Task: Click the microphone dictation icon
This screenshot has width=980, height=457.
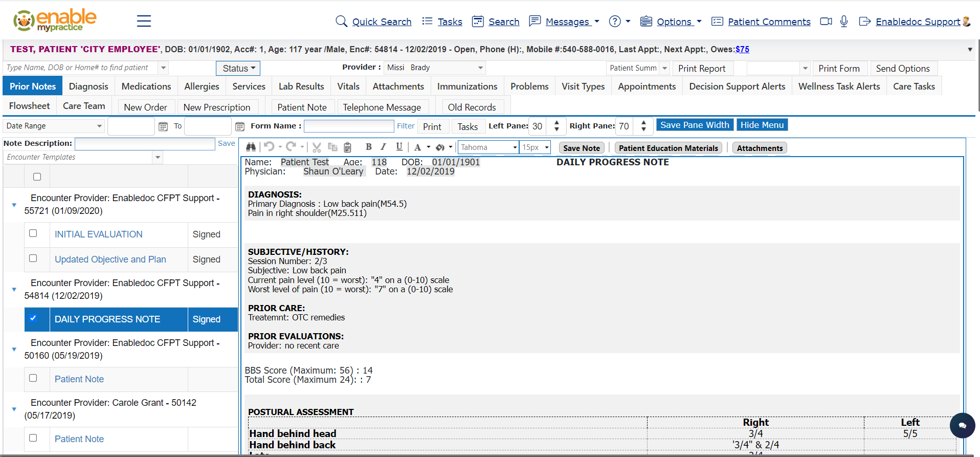Action: 844,21
